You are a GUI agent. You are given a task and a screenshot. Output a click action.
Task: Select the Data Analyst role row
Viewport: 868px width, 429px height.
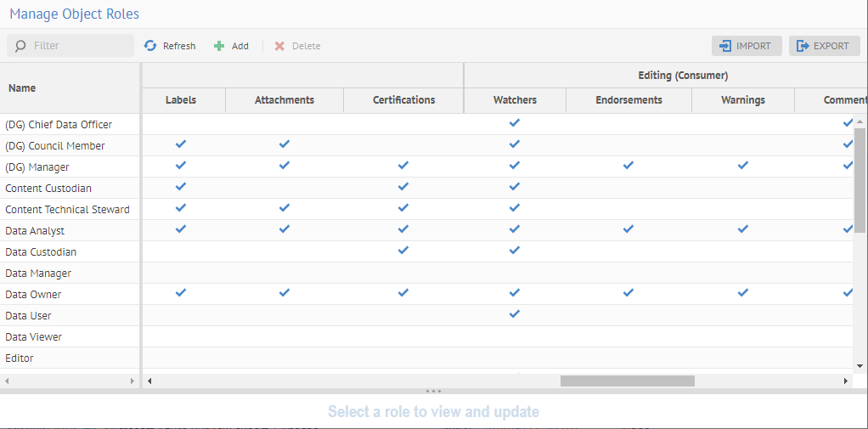click(x=35, y=231)
